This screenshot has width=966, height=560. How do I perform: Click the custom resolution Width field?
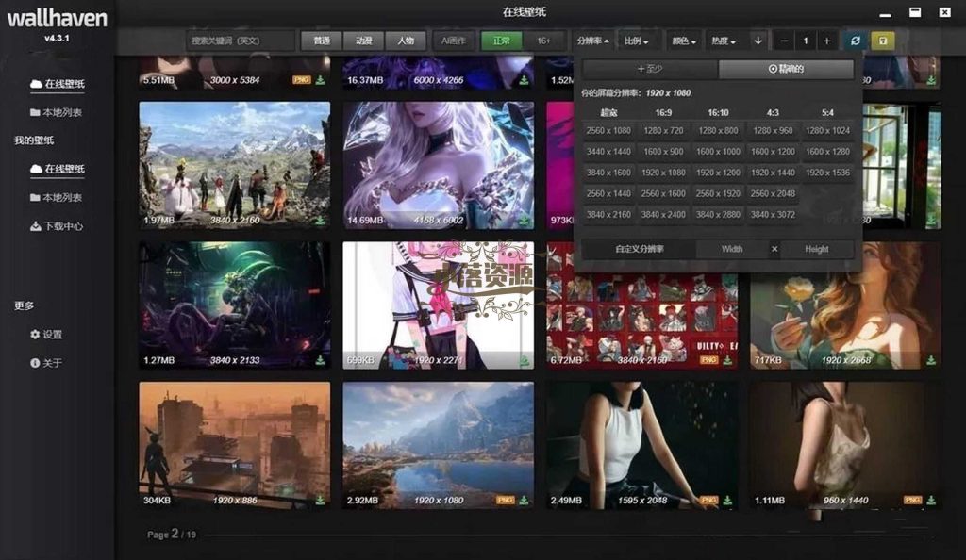pos(732,249)
